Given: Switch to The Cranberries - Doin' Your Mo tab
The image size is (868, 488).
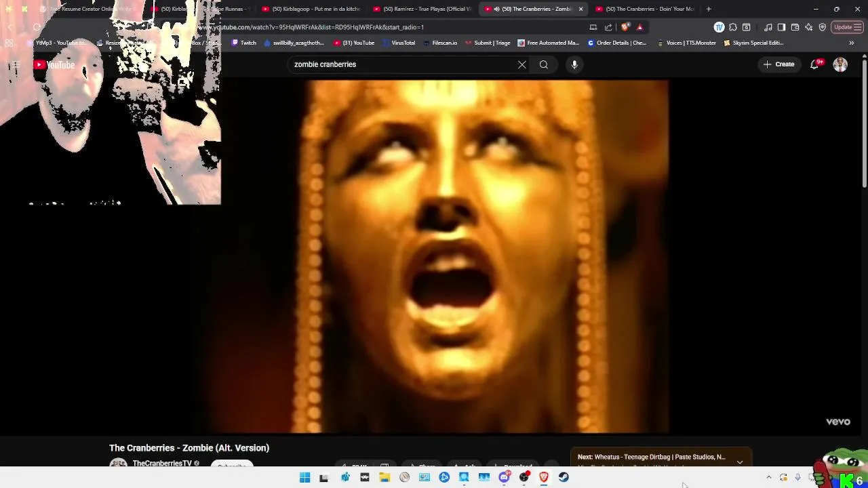Looking at the screenshot, I should 644,9.
